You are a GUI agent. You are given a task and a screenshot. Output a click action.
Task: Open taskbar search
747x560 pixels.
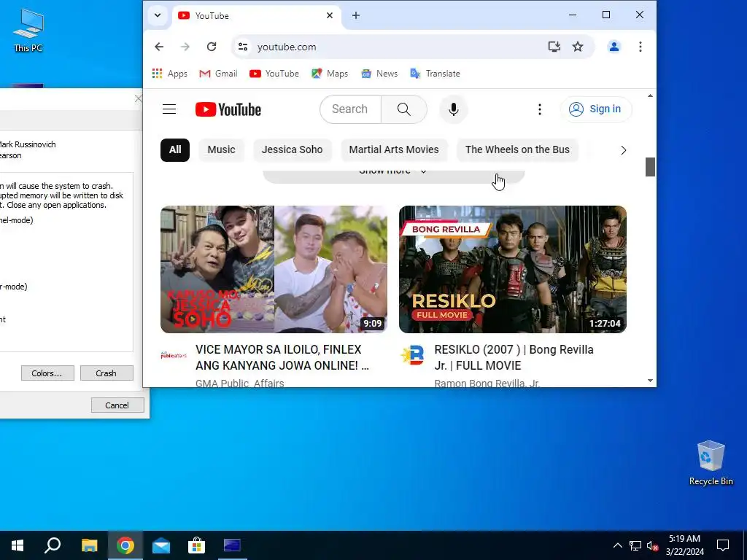[x=53, y=545]
